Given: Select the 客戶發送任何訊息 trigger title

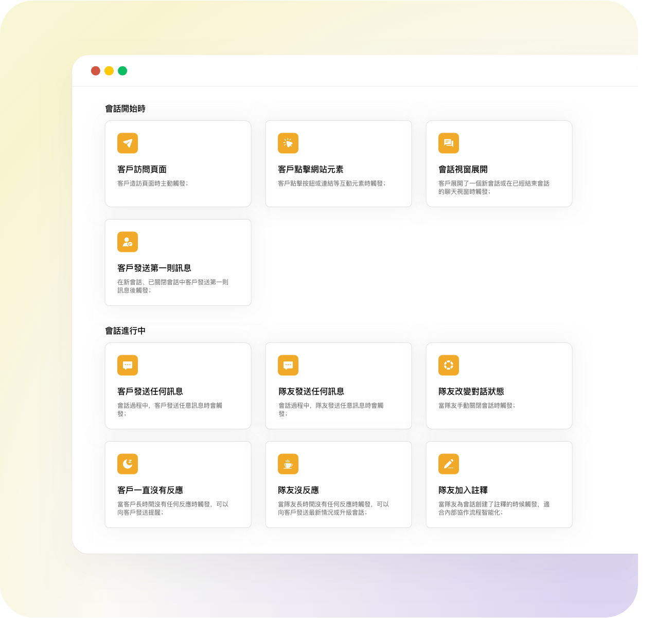Looking at the screenshot, I should tap(150, 392).
